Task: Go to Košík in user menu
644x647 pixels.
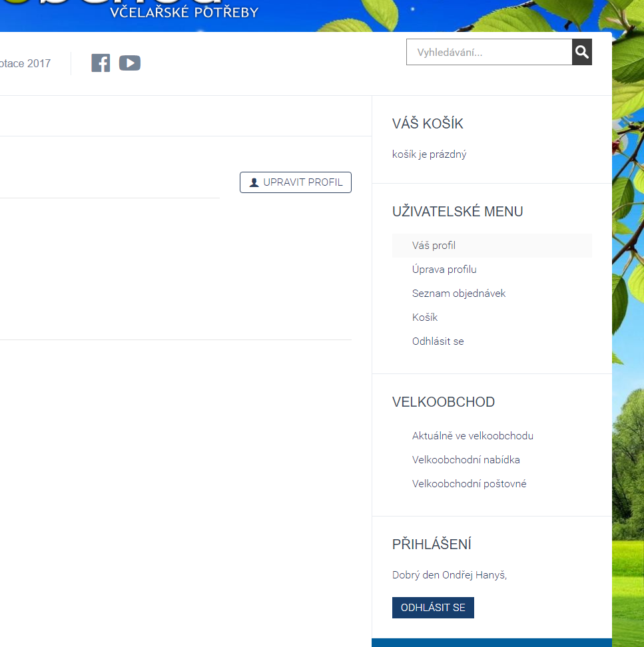Action: [x=425, y=318]
